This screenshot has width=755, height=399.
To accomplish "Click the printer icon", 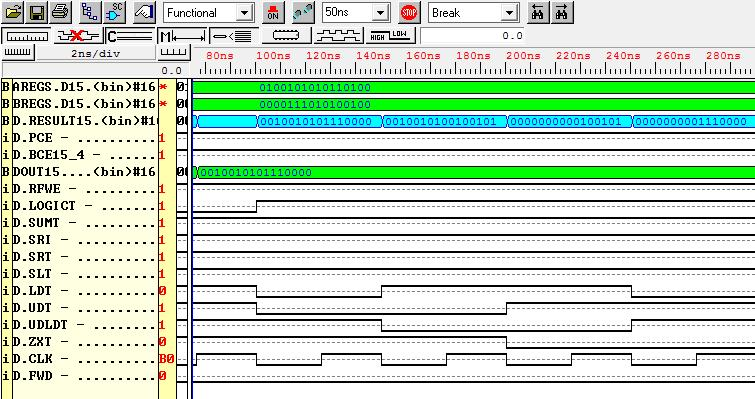I will point(60,13).
